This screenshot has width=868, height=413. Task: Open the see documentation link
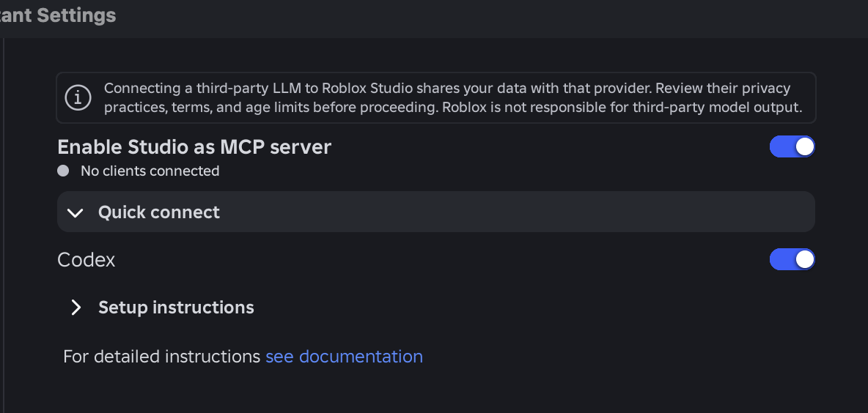[344, 357]
